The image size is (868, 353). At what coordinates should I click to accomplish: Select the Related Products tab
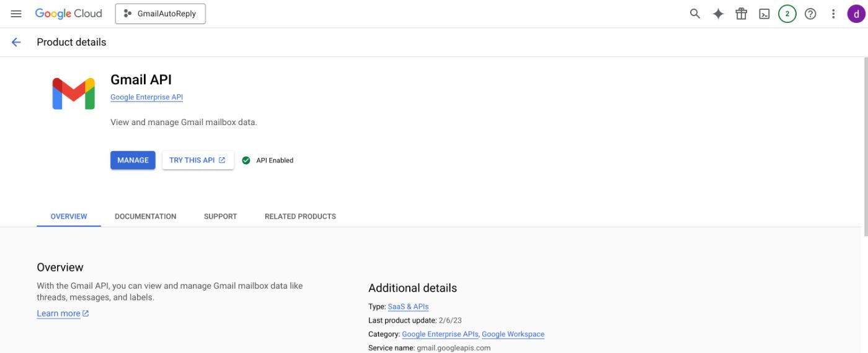tap(300, 217)
